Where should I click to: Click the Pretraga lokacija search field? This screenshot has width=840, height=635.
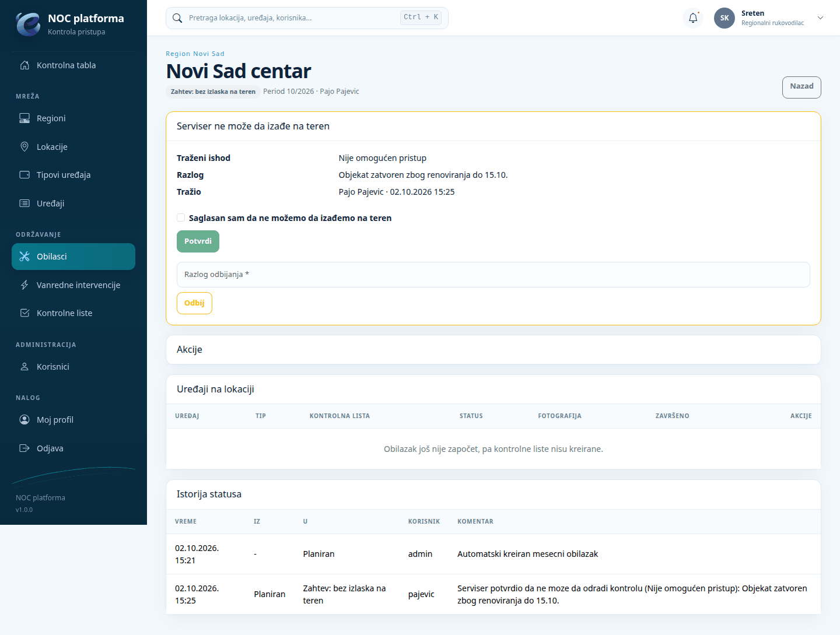(x=307, y=18)
